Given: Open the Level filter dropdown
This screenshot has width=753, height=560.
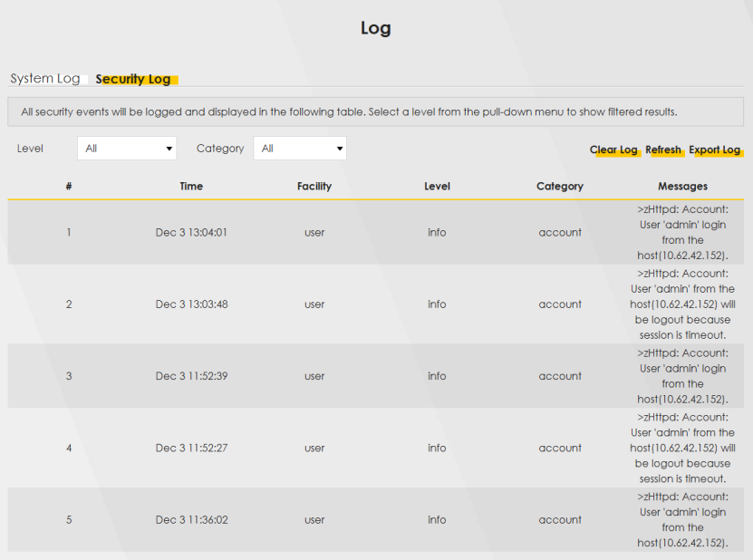Looking at the screenshot, I should pyautogui.click(x=127, y=149).
